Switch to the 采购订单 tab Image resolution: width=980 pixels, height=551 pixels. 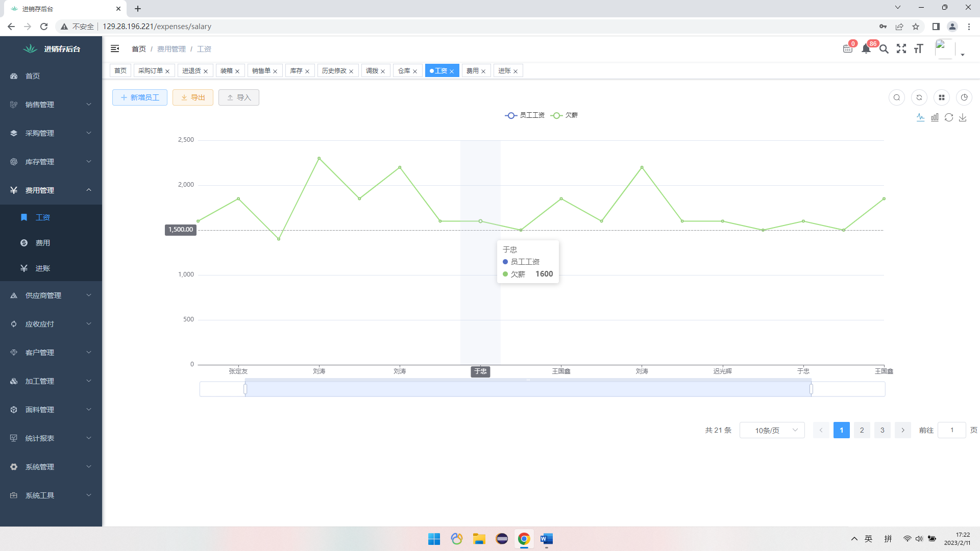[x=151, y=71]
